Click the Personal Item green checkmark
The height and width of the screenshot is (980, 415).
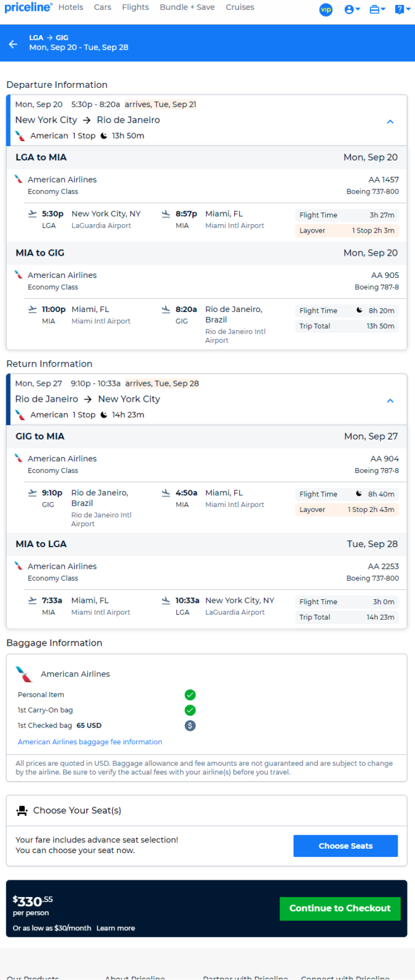click(x=190, y=695)
